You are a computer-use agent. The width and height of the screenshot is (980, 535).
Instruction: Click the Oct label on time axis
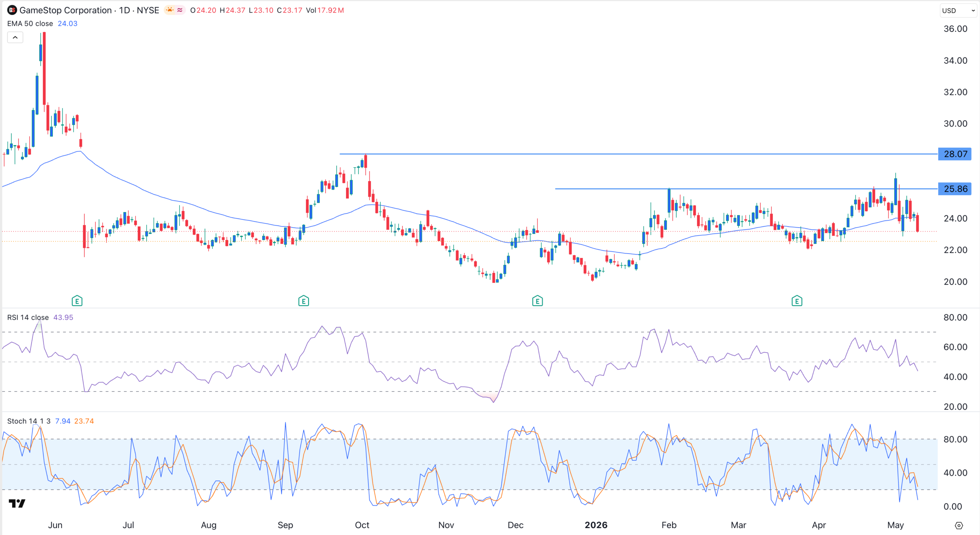[362, 525]
